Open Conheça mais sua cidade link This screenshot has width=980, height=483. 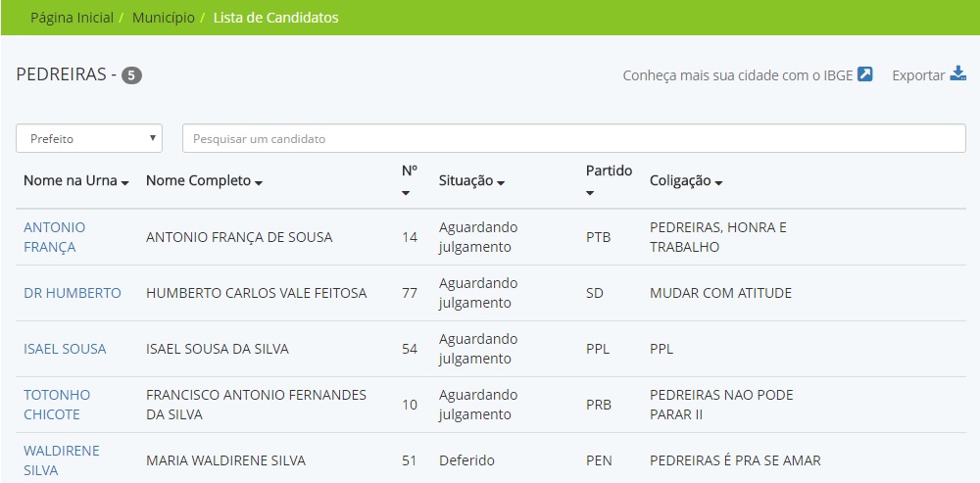[739, 75]
